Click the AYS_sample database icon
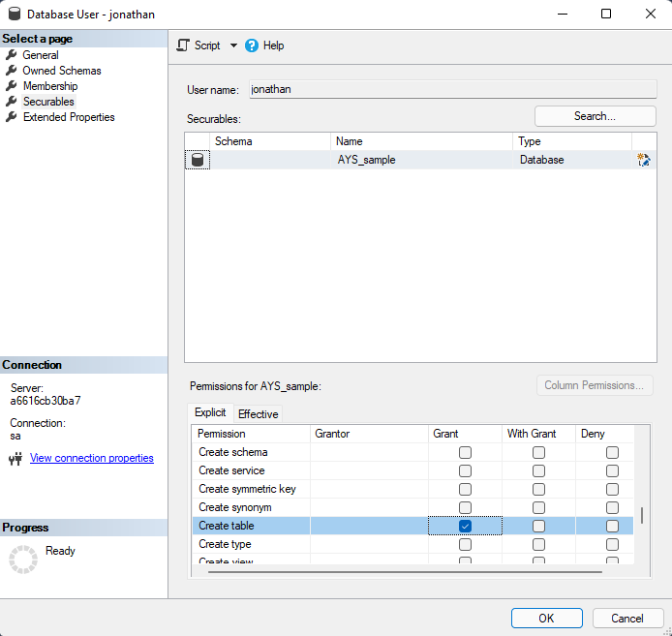 click(198, 160)
